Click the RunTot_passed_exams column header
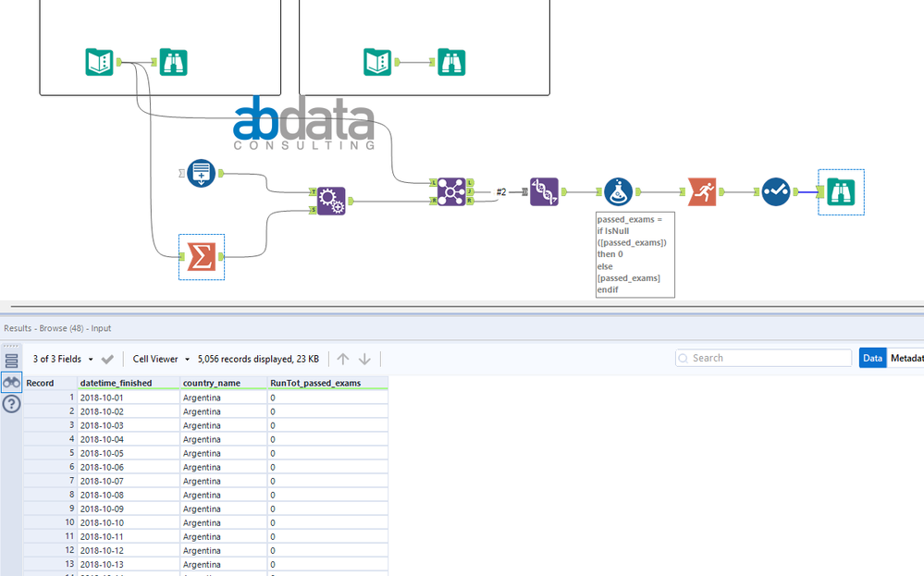The height and width of the screenshot is (576, 924). point(327,383)
